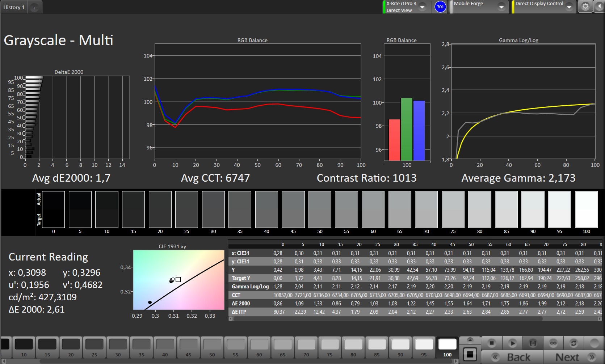Click the black square pattern window icon
The height and width of the screenshot is (364, 605).
click(470, 355)
